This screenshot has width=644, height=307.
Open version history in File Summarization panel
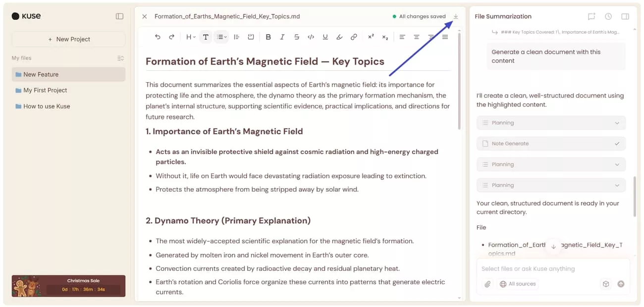[x=608, y=16]
